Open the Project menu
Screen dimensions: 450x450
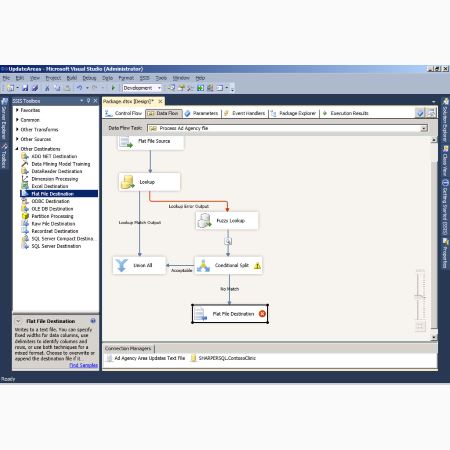point(53,78)
